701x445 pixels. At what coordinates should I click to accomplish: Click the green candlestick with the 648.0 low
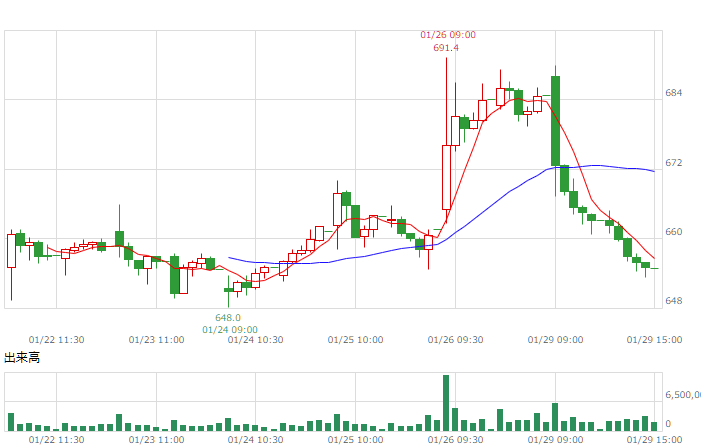point(228,290)
